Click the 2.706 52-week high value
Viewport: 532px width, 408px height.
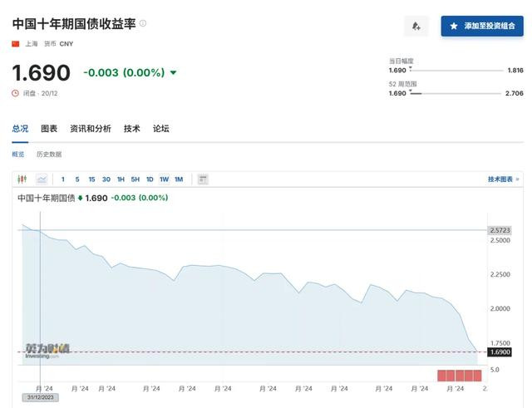514,93
